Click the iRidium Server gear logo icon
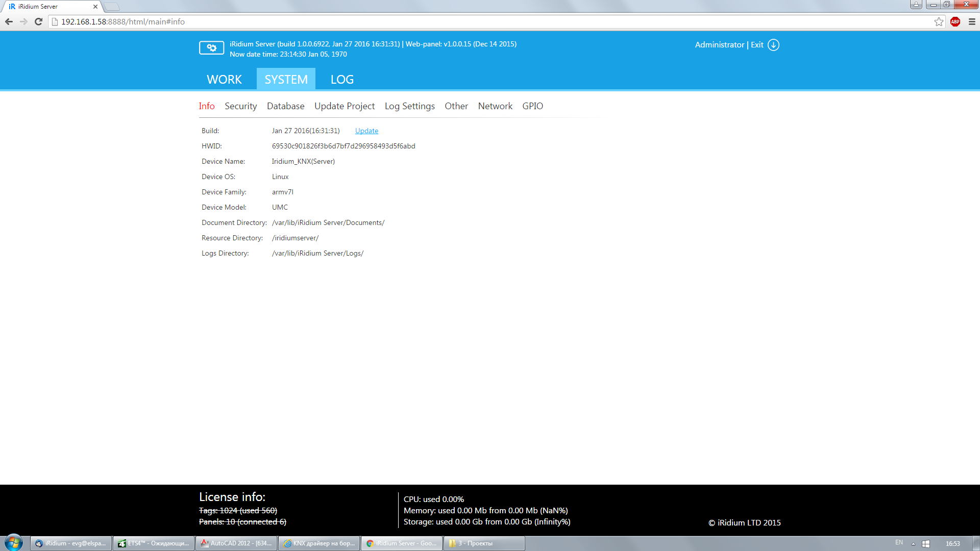 pyautogui.click(x=211, y=48)
